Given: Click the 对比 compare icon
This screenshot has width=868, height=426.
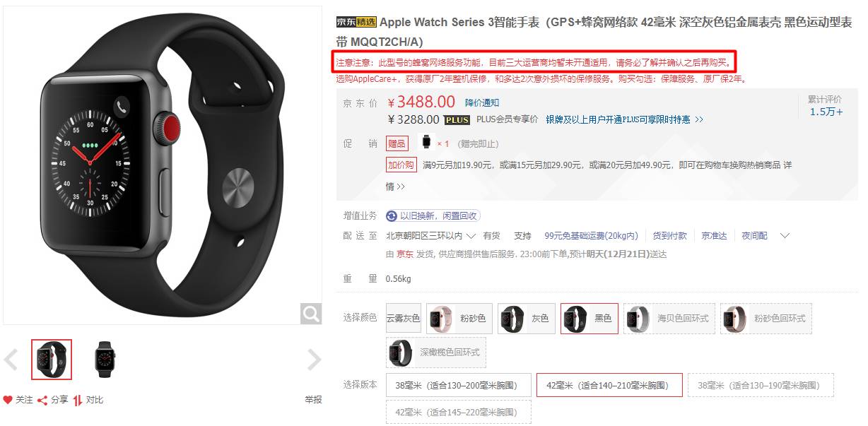Looking at the screenshot, I should click(x=78, y=400).
